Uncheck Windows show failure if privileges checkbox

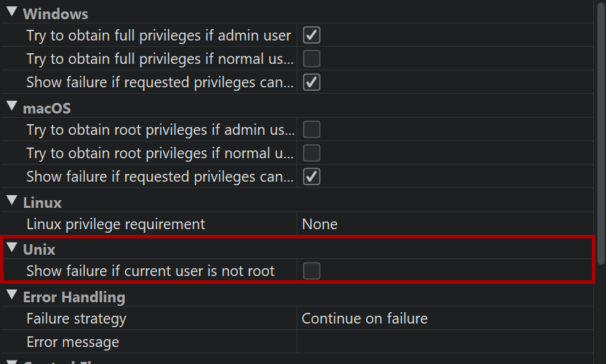click(x=312, y=82)
